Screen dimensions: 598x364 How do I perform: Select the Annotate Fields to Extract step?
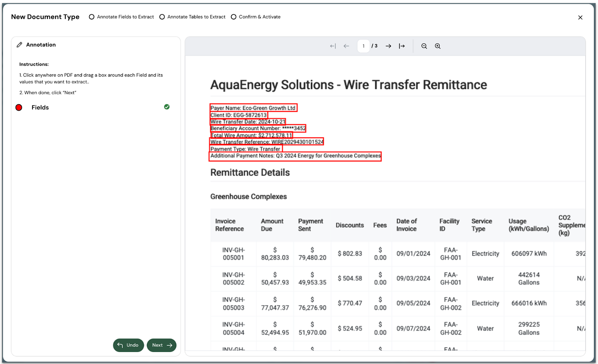[91, 17]
